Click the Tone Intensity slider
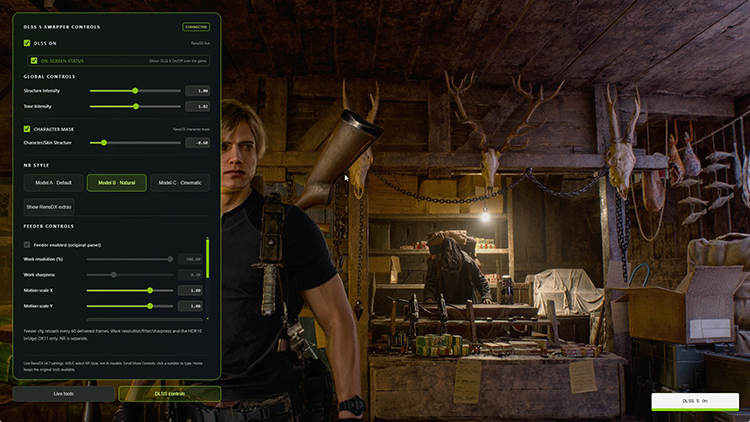This screenshot has height=422, width=750. tap(135, 106)
